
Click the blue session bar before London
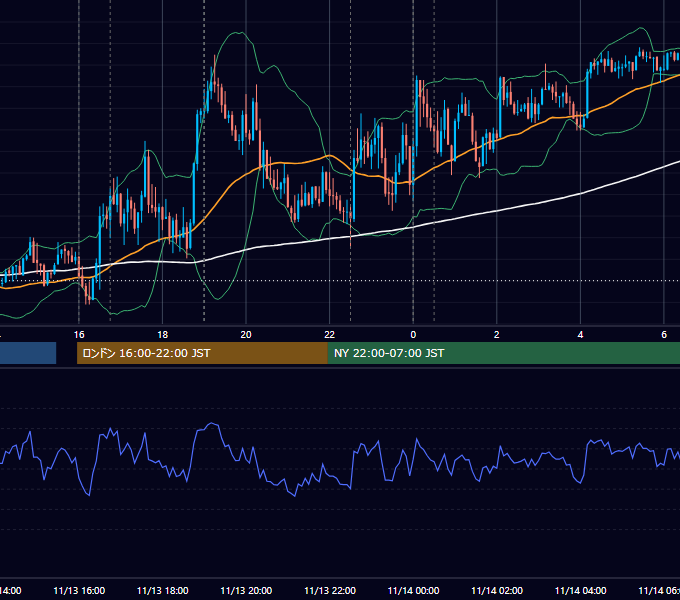point(28,353)
